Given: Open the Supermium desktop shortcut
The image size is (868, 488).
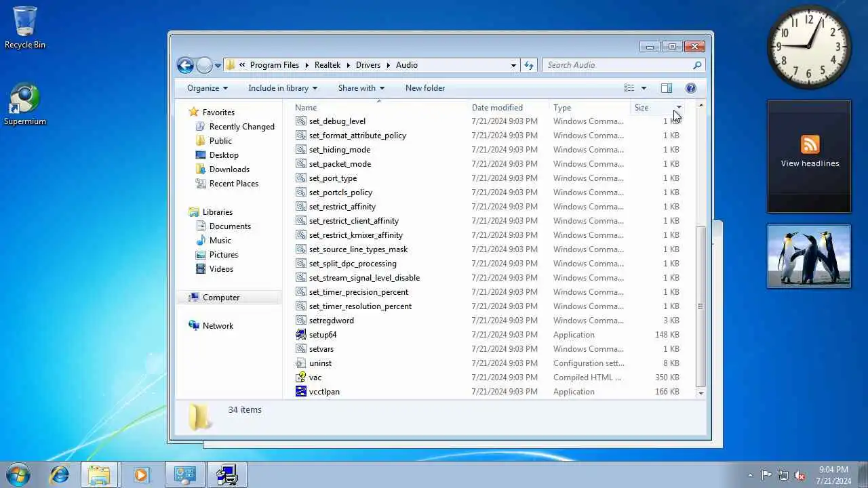Looking at the screenshot, I should pyautogui.click(x=25, y=104).
